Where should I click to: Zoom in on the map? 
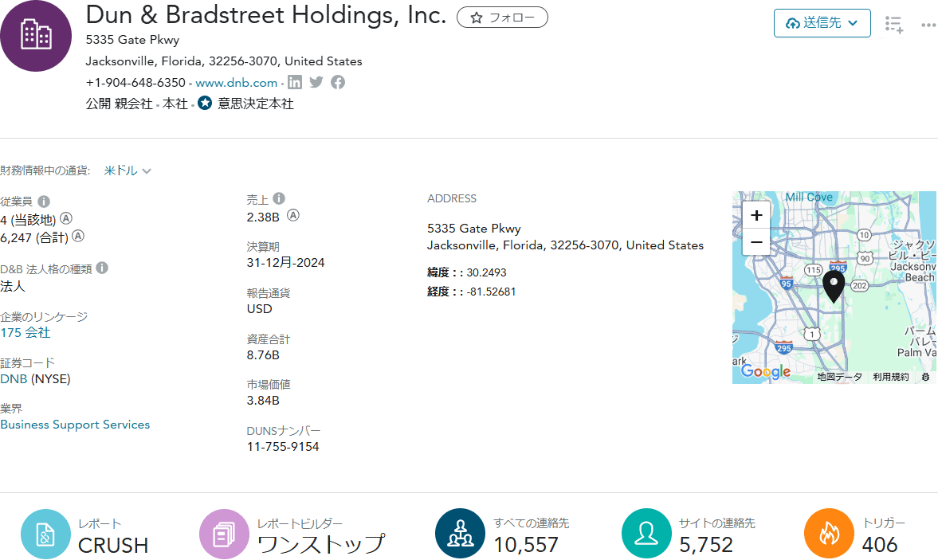pyautogui.click(x=756, y=216)
